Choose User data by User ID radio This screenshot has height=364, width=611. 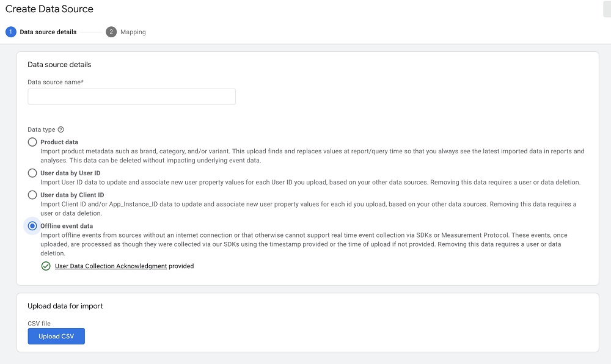click(32, 173)
